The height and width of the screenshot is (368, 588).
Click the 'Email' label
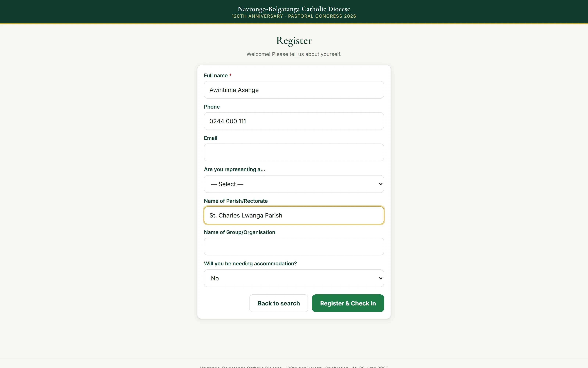coord(210,138)
